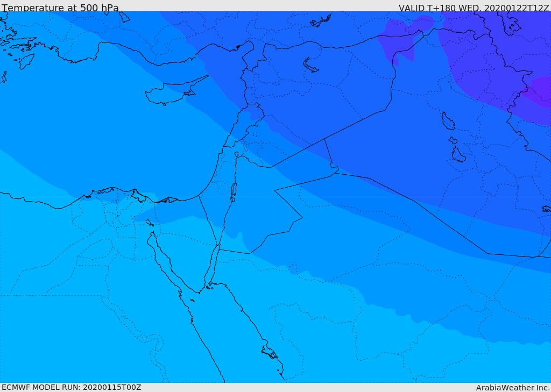Viewport: 551px width, 392px height.
Task: Click the 'ArabiaWeather Inc' credit text
Action: coord(513,388)
